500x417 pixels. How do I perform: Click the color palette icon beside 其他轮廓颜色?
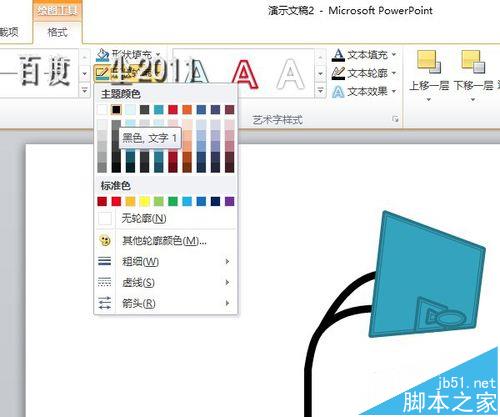(105, 240)
